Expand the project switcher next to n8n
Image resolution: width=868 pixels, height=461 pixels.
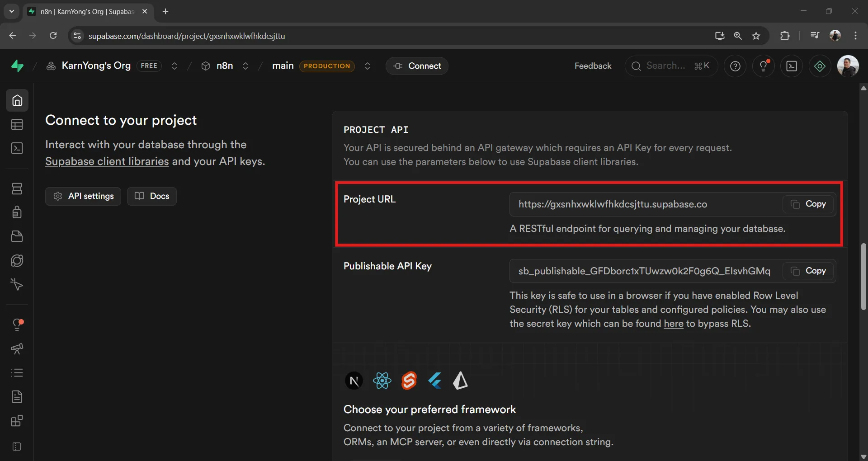point(245,66)
